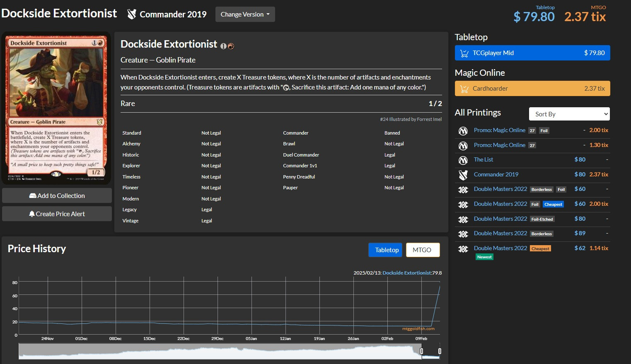Click set icon for Double Masters 2022 Newest row
Screen dimensions: 631x364
463,249
